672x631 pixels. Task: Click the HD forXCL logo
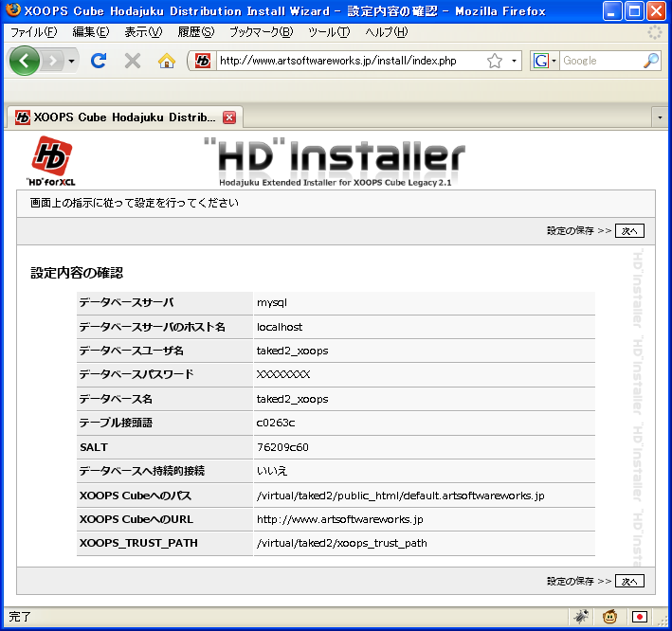[x=51, y=161]
